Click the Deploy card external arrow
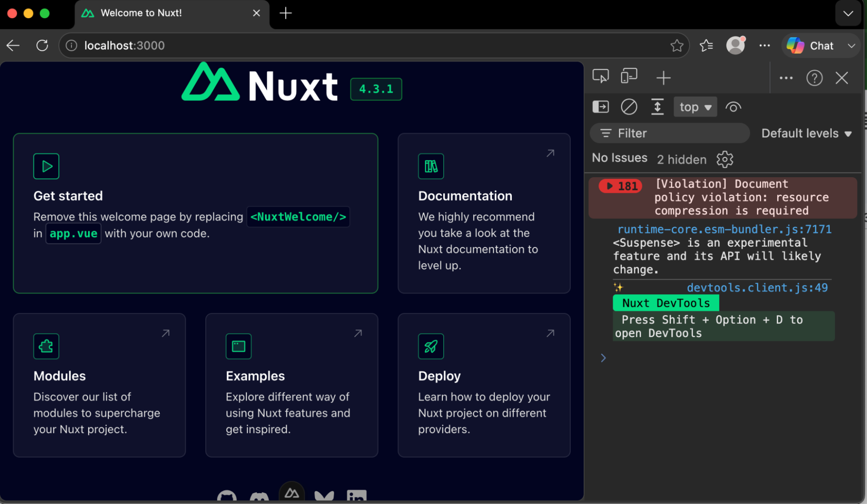This screenshot has width=867, height=504. pyautogui.click(x=550, y=333)
